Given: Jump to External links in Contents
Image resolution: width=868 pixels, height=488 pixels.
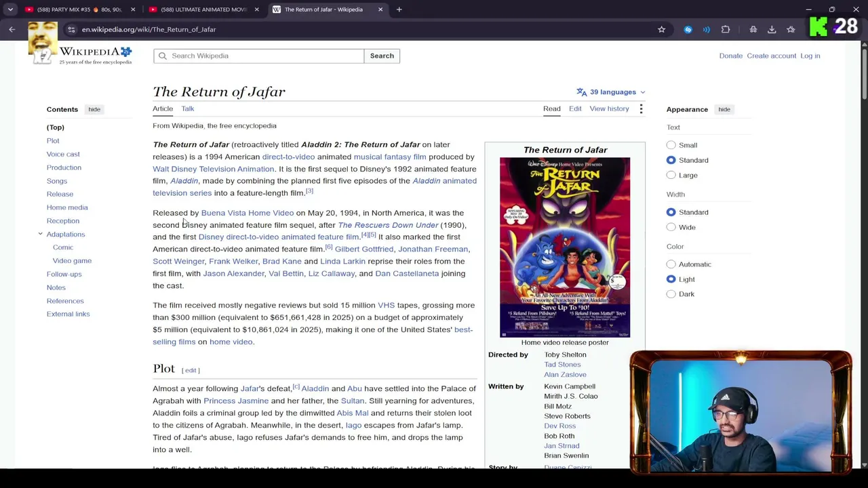Looking at the screenshot, I should 68,314.
